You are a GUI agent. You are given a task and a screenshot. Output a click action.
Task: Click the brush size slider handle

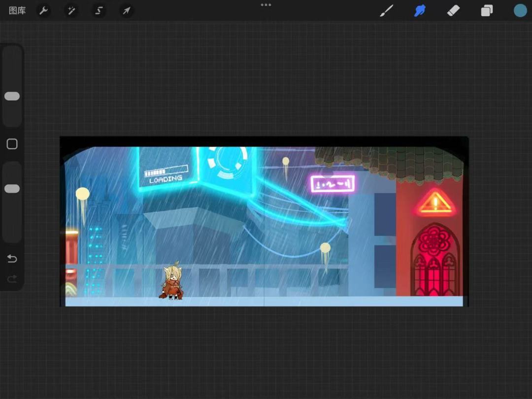tap(12, 96)
